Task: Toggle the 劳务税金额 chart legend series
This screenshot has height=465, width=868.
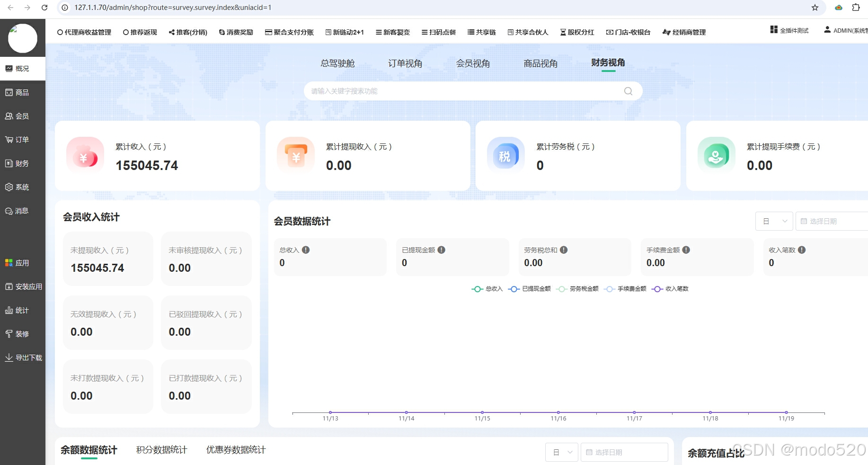Action: pyautogui.click(x=577, y=289)
